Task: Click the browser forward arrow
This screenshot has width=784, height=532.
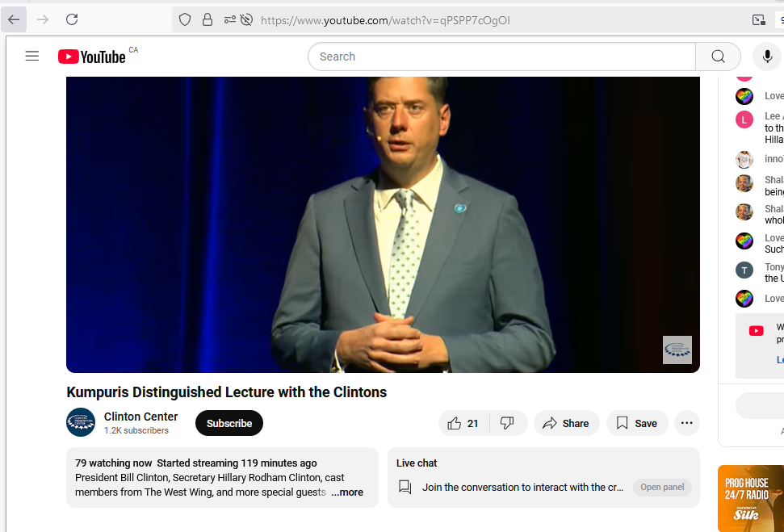Action: pos(43,20)
